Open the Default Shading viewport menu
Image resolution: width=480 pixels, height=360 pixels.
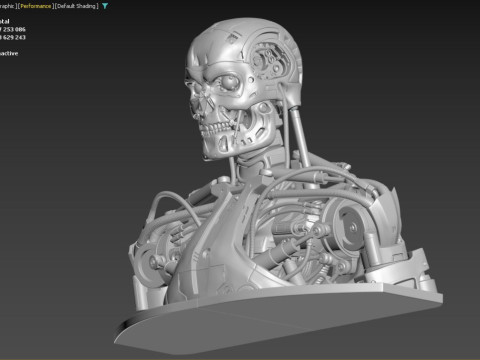(77, 6)
